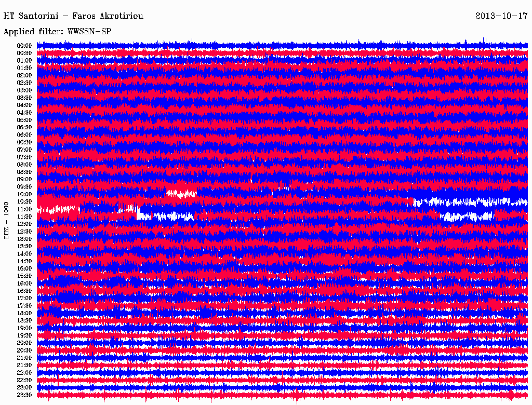Select the 19:00 time label
This screenshot has width=532, height=405.
coord(24,328)
